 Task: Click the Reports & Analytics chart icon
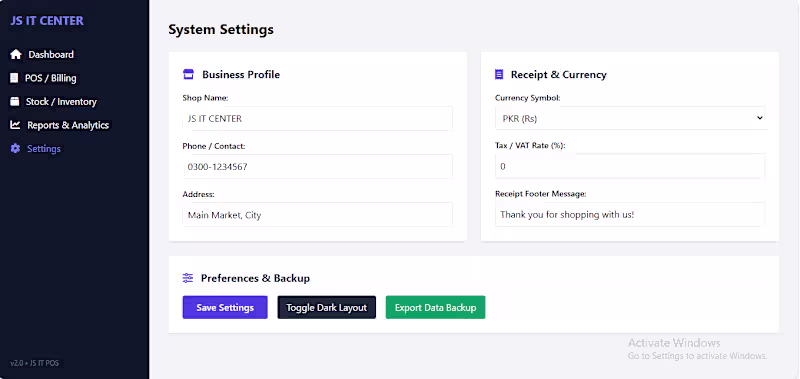pyautogui.click(x=15, y=125)
